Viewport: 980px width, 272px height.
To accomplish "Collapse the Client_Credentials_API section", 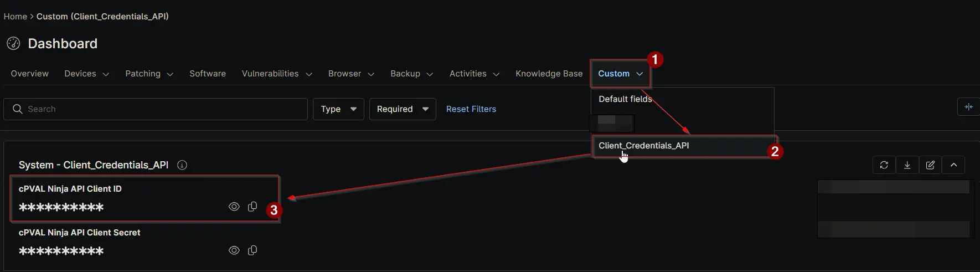I will 953,165.
